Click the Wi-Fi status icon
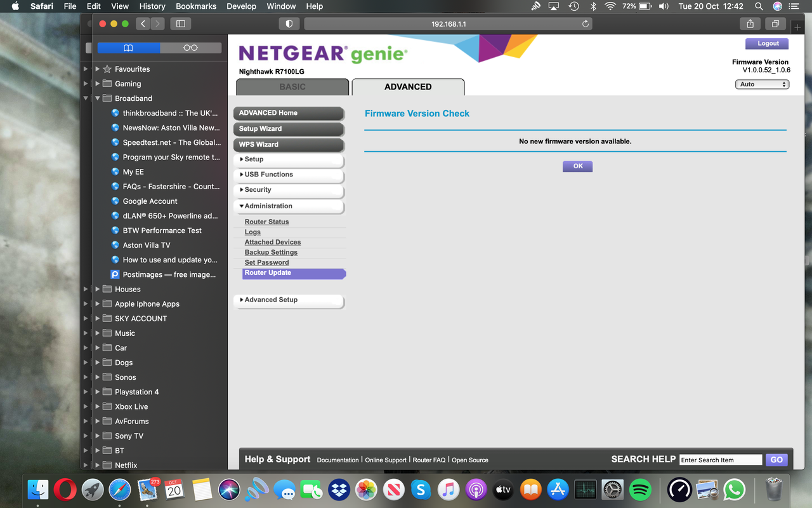The width and height of the screenshot is (812, 508). tap(610, 6)
